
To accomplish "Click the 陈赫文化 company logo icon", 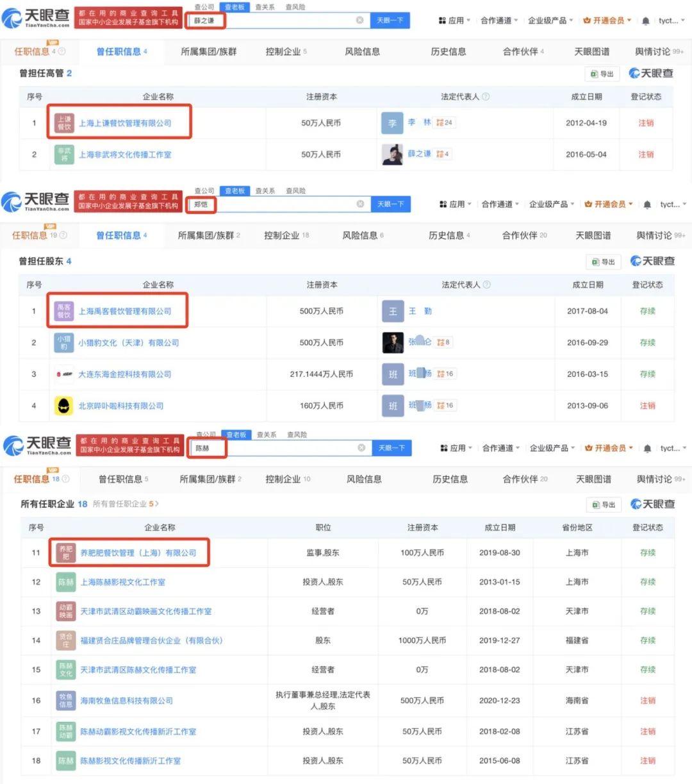I will 66,670.
